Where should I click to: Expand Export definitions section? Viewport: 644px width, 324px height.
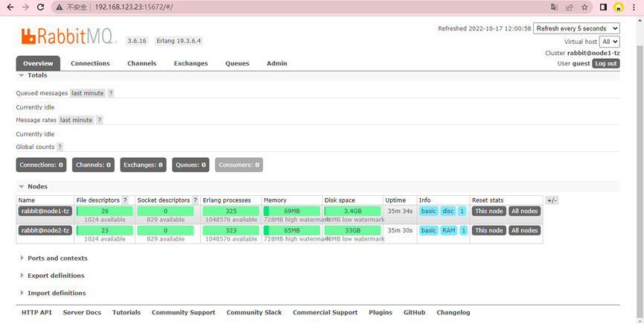click(x=56, y=276)
